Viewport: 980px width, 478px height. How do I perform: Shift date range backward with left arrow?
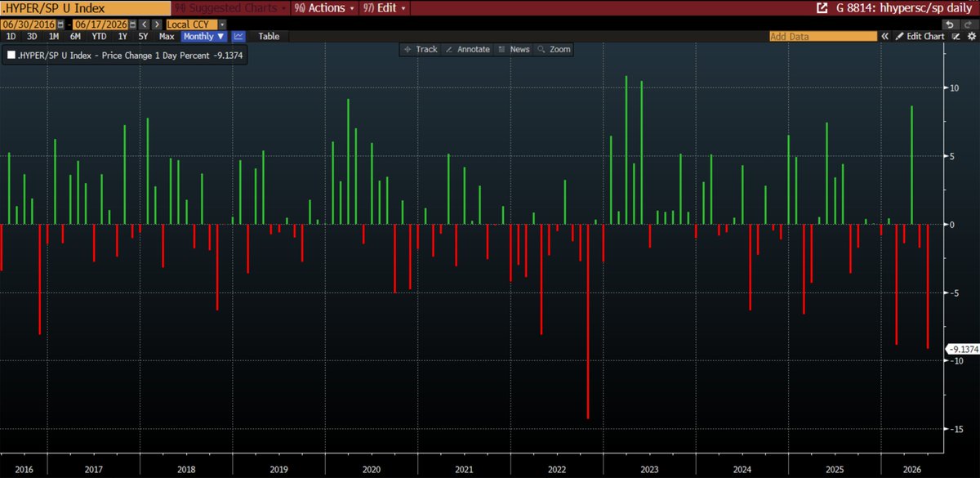pyautogui.click(x=144, y=25)
